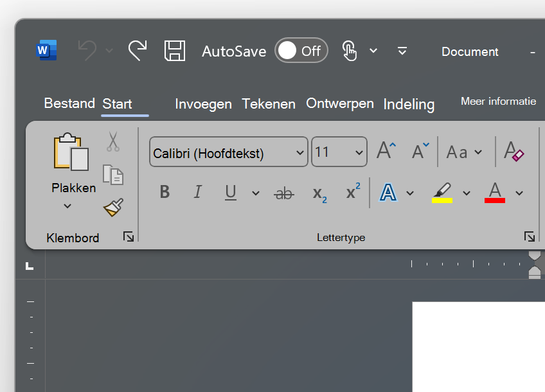Apply red font color
545x392 pixels.
[495, 193]
